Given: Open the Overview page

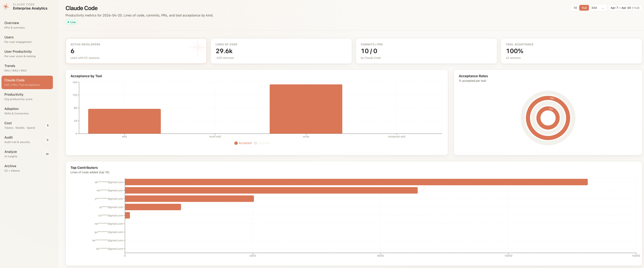Looking at the screenshot, I should 27,25.
